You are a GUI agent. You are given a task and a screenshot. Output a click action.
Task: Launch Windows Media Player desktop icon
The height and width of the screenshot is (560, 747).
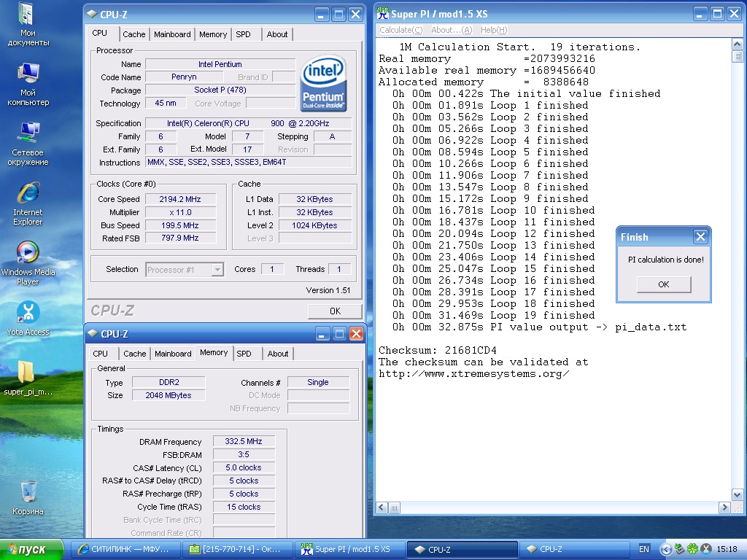pyautogui.click(x=28, y=263)
